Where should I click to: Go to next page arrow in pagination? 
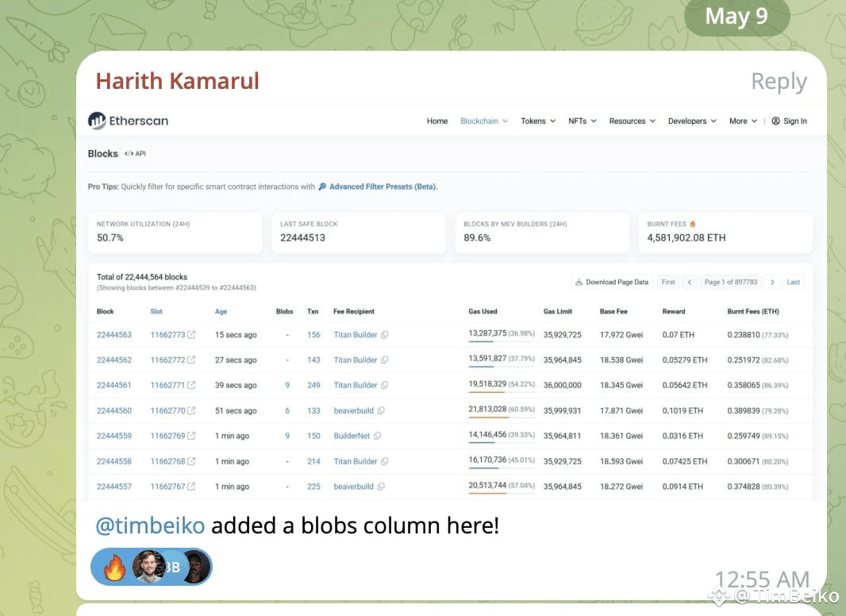point(772,282)
